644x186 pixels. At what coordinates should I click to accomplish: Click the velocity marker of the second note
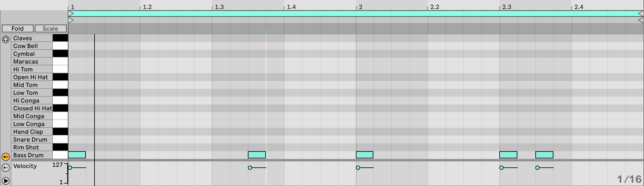(250, 168)
